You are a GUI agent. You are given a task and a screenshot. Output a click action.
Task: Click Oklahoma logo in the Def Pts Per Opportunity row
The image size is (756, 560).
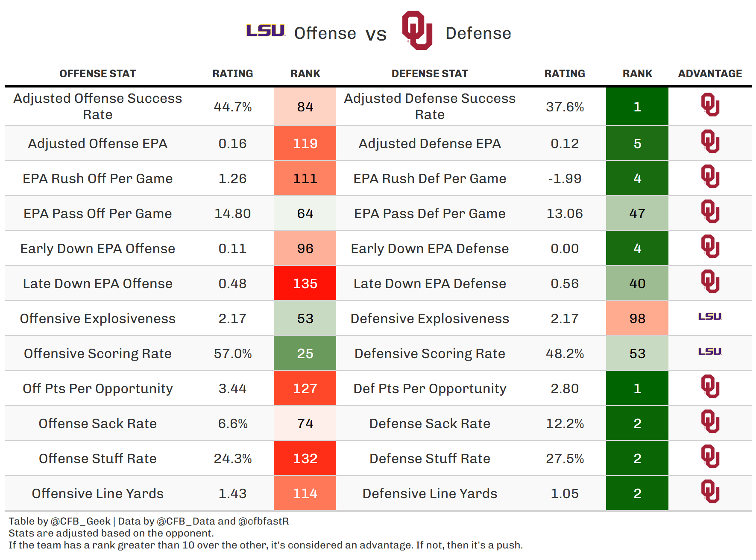[710, 387]
